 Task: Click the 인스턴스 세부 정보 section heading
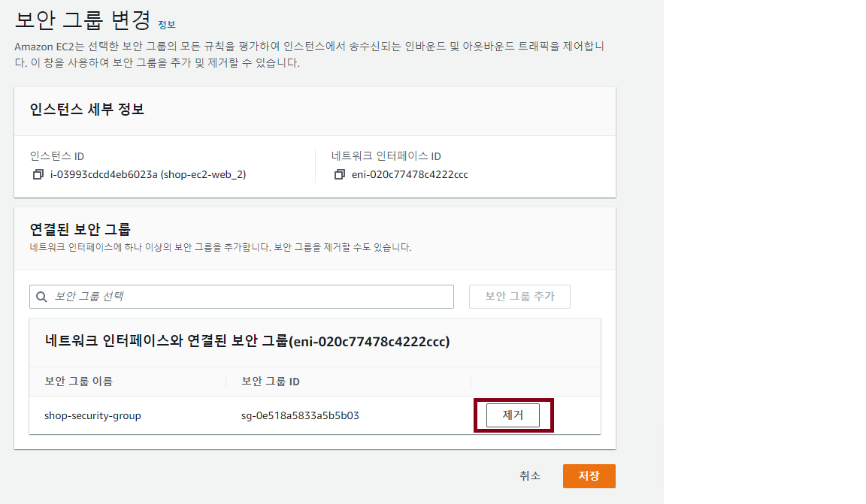[x=87, y=110]
